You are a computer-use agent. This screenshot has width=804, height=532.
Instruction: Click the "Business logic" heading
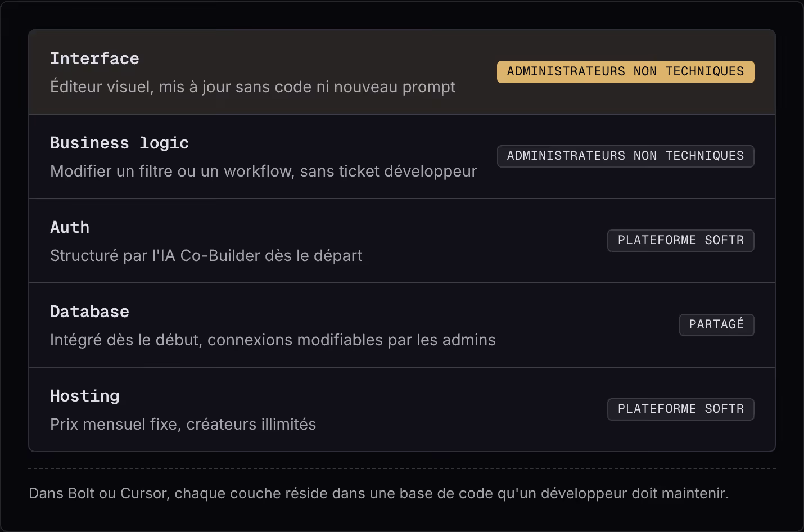pos(119,143)
